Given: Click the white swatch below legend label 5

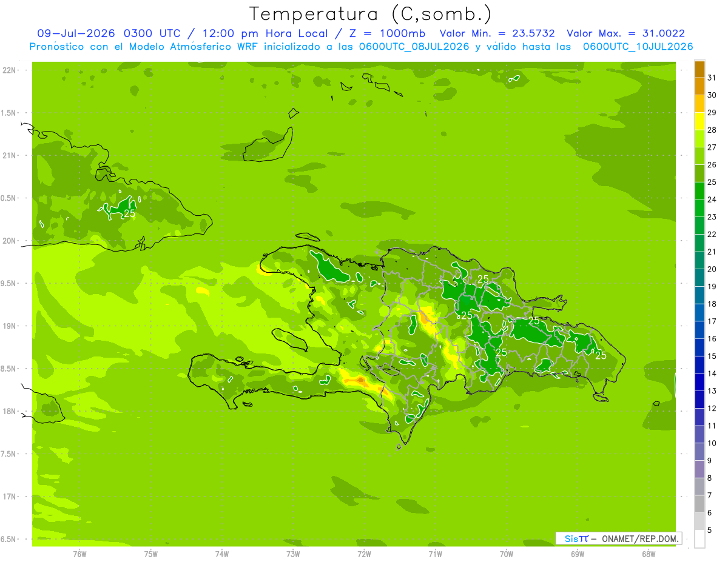Looking at the screenshot, I should [699, 539].
